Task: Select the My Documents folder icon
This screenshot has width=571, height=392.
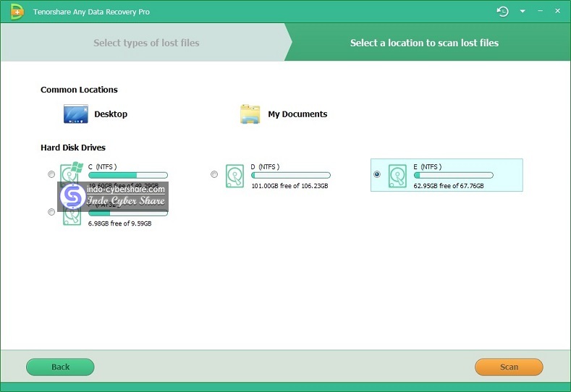Action: (x=250, y=114)
